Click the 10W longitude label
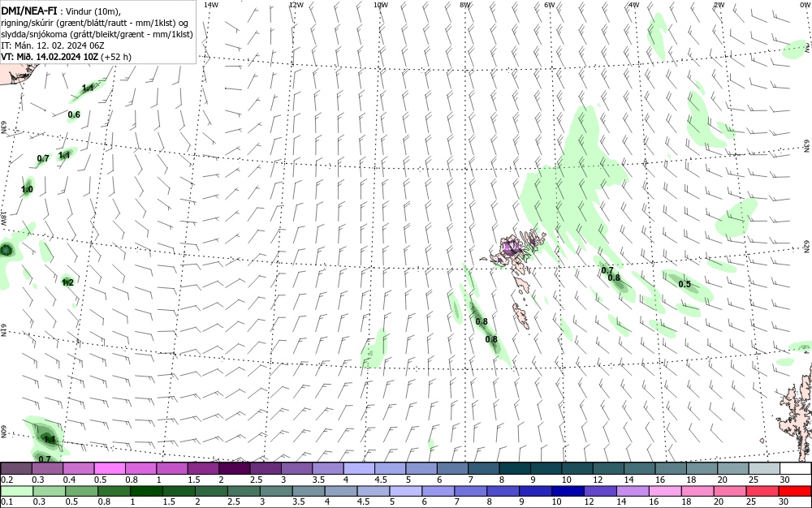Screen dimensions: 812x508 (381, 5)
